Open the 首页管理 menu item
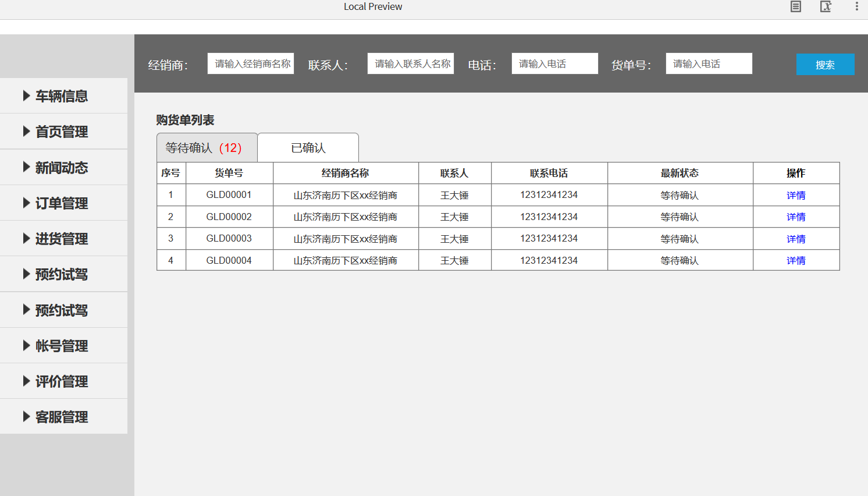Viewport: 868px width, 496px height. (63, 132)
